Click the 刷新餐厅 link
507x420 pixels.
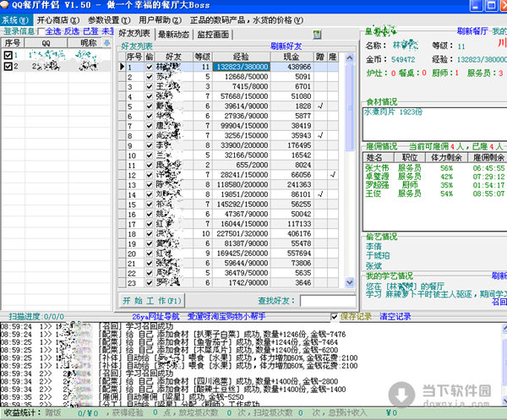472,31
